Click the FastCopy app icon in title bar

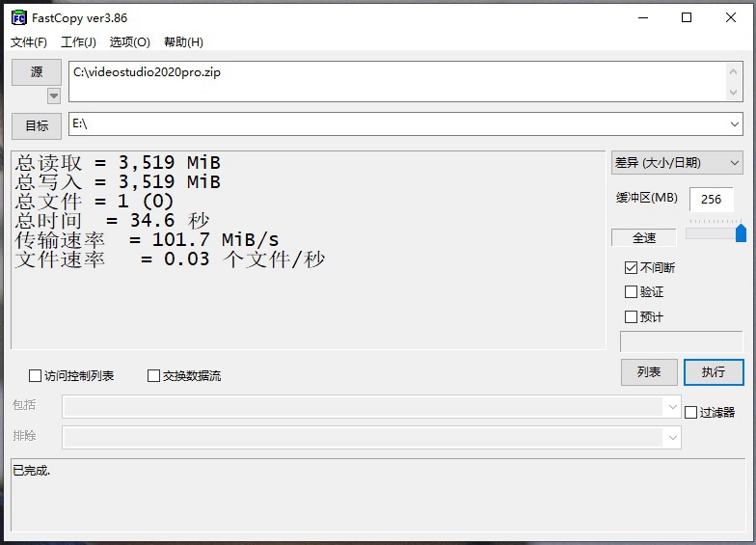pyautogui.click(x=19, y=17)
